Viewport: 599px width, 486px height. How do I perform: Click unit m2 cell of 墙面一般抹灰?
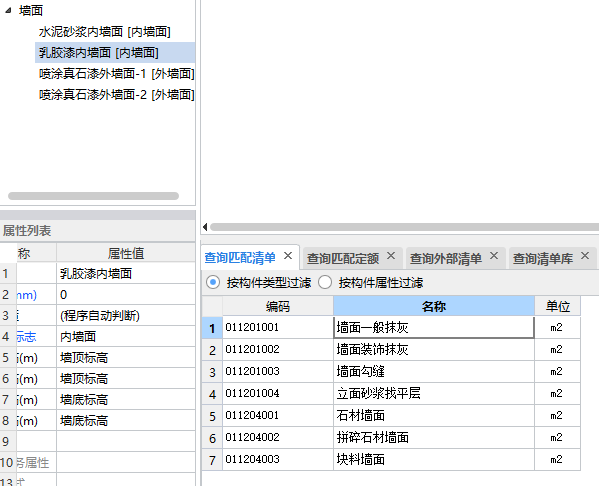tap(557, 327)
